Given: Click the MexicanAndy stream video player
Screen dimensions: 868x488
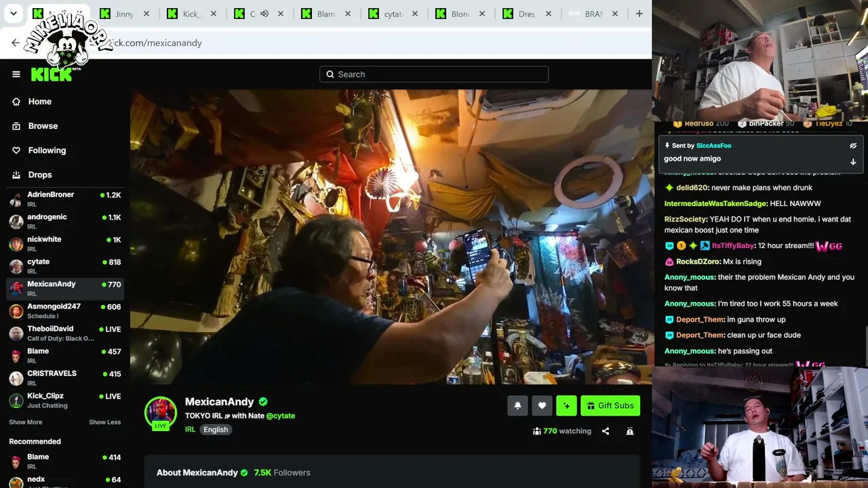Looking at the screenshot, I should [391, 237].
